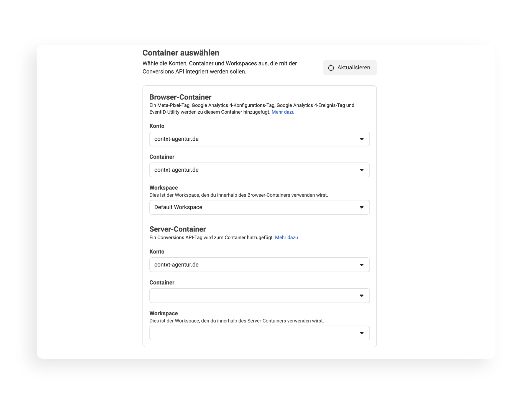Click the Aktualisieren button label
This screenshot has width=532, height=416.
(354, 67)
